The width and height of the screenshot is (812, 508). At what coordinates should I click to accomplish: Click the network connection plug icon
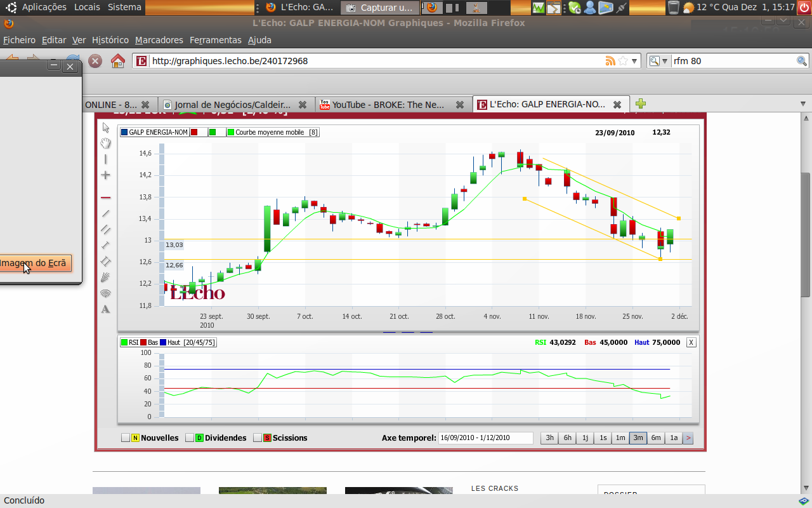tap(621, 8)
